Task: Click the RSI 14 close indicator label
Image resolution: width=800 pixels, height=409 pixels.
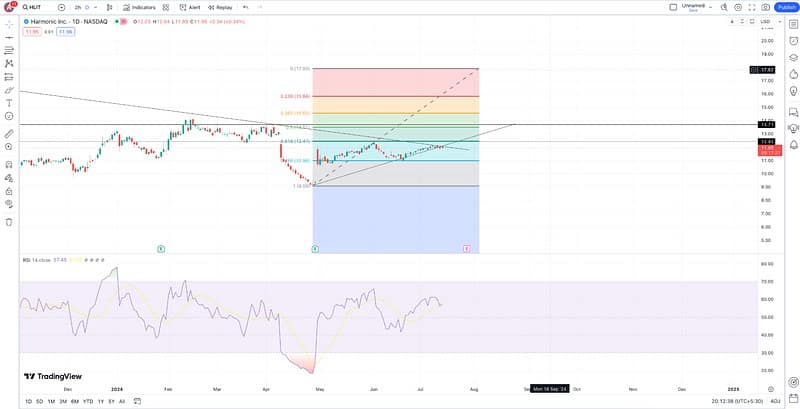Action: pos(36,260)
